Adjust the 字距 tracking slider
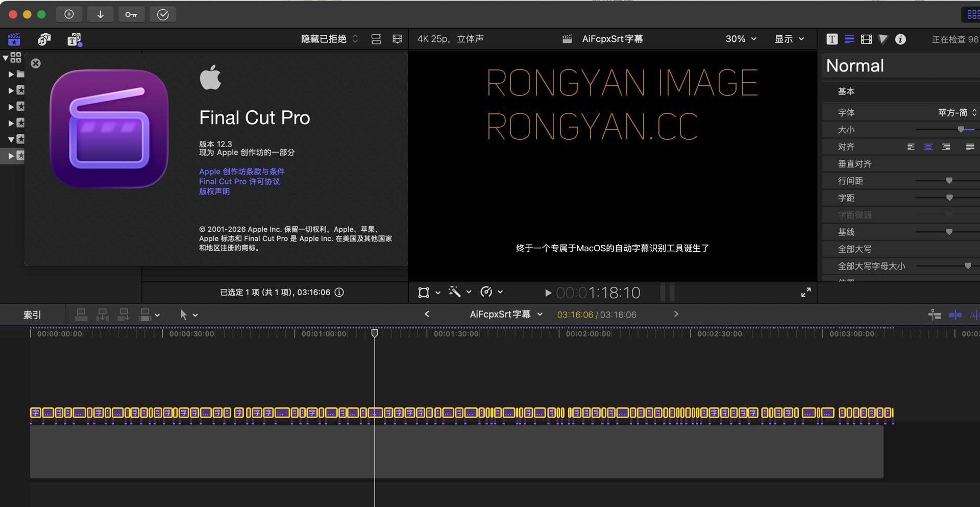 (x=949, y=198)
